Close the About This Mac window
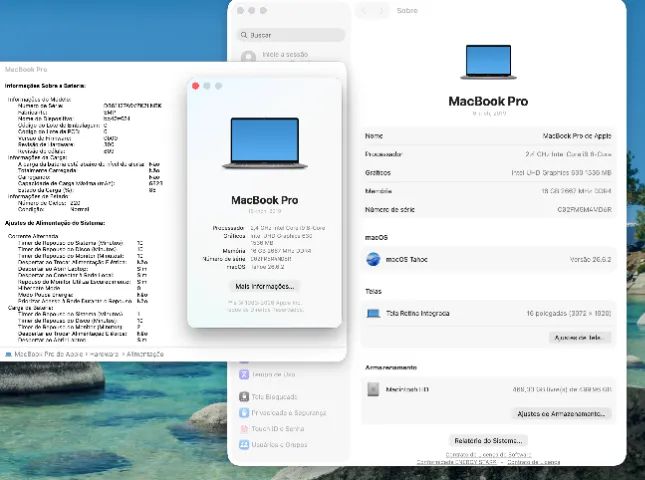 (195, 86)
